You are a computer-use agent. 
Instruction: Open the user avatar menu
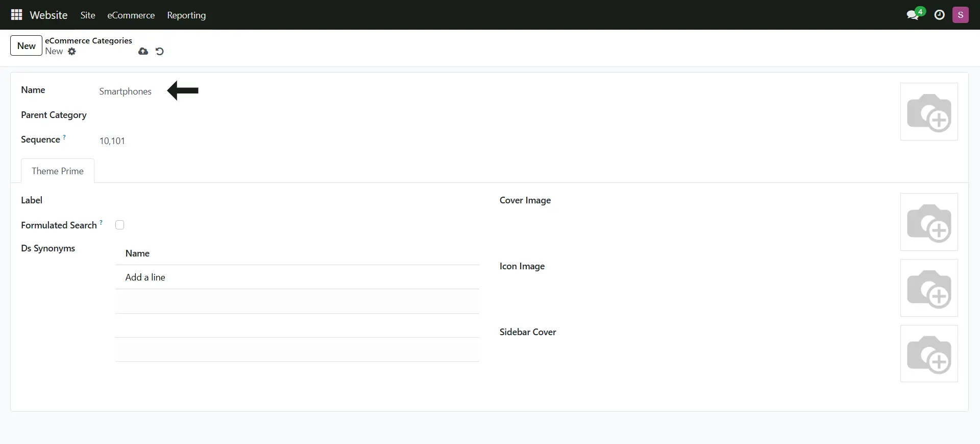point(960,15)
